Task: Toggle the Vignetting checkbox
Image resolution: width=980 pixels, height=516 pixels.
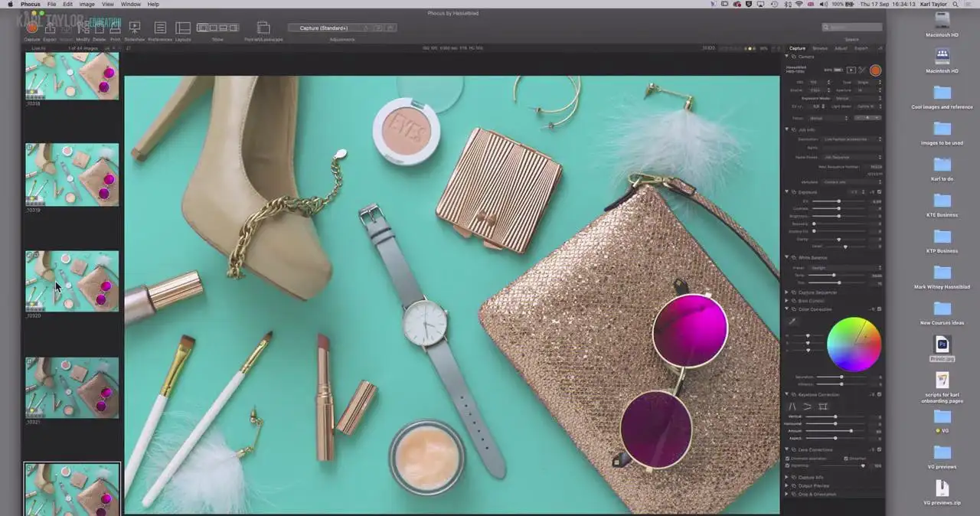Action: [x=788, y=465]
